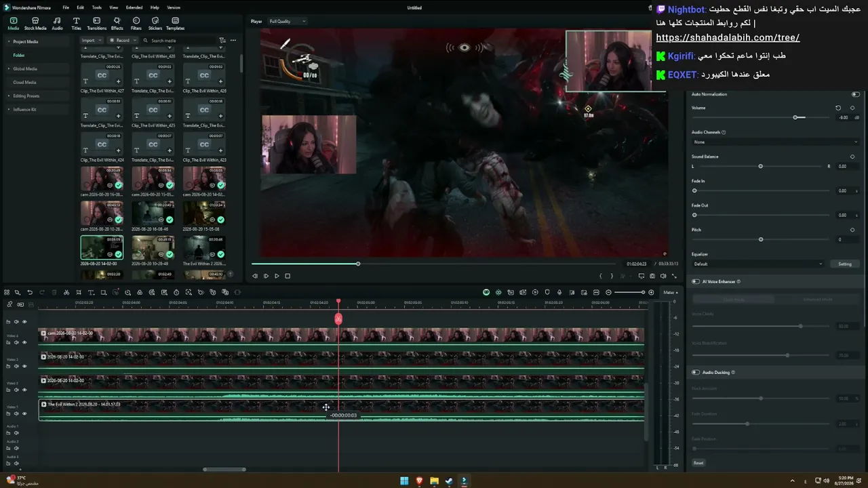Screen dimensions: 868x488
Task: Open the Import dropdown
Action: pyautogui.click(x=90, y=40)
